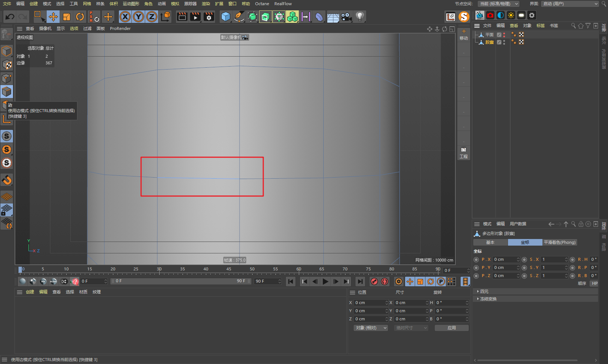Image resolution: width=608 pixels, height=364 pixels.
Task: Open the 界面 layout dropdown
Action: pyautogui.click(x=570, y=4)
